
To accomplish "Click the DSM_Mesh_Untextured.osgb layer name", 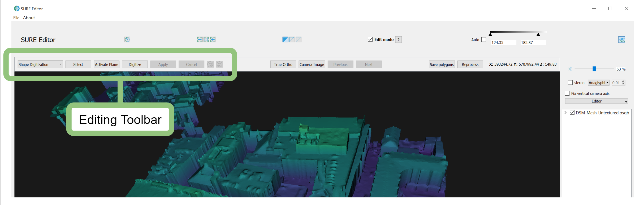I will [x=602, y=113].
